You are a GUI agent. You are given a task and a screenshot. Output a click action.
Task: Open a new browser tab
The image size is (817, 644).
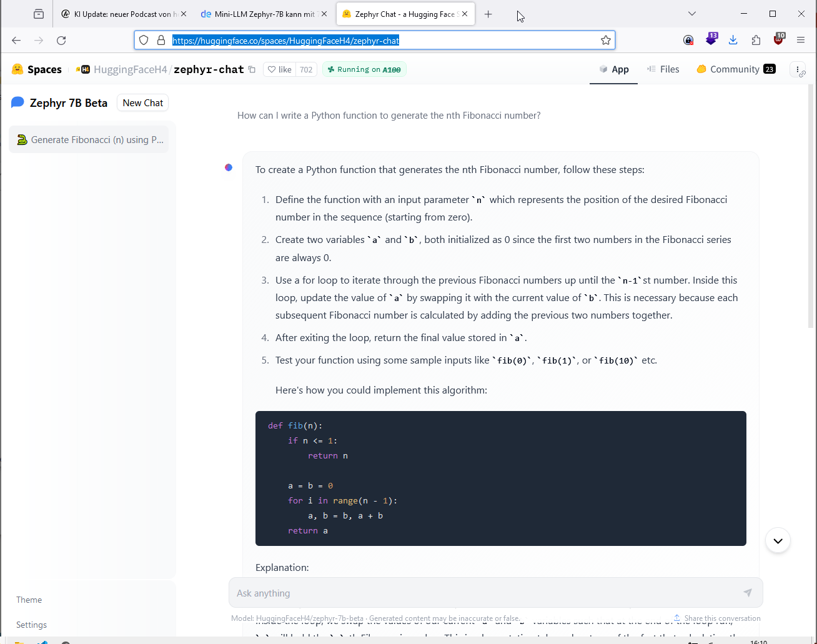(488, 14)
